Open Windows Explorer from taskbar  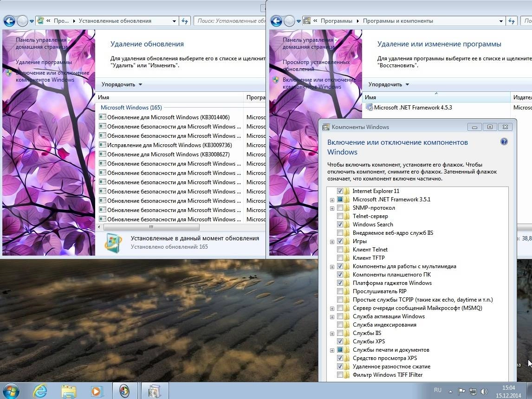pyautogui.click(x=69, y=391)
